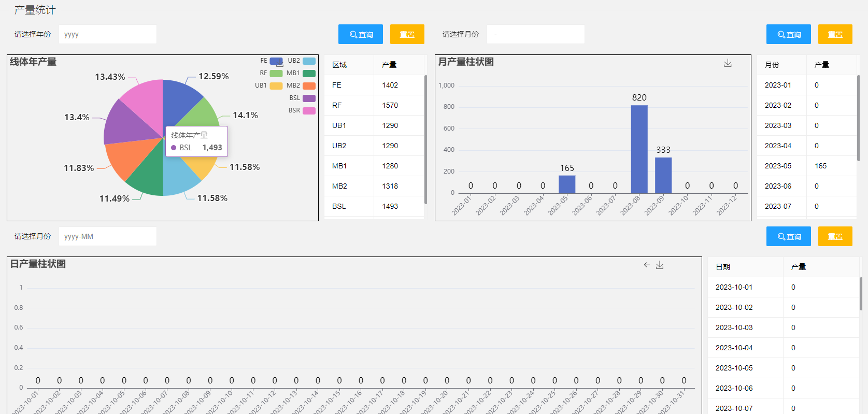Select the 2023-03 row in month table
Viewport: 868px width, 414px height.
click(x=807, y=125)
